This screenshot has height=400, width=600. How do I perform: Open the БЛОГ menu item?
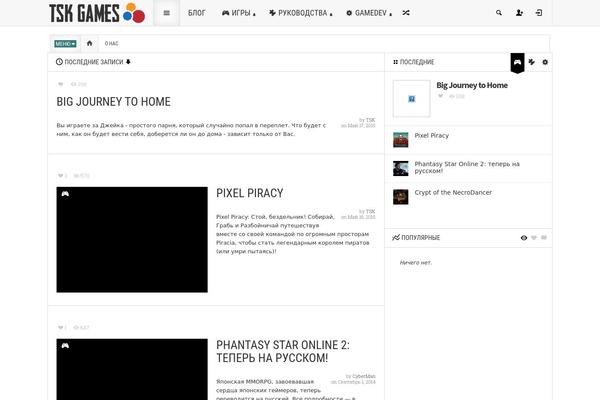pyautogui.click(x=197, y=13)
